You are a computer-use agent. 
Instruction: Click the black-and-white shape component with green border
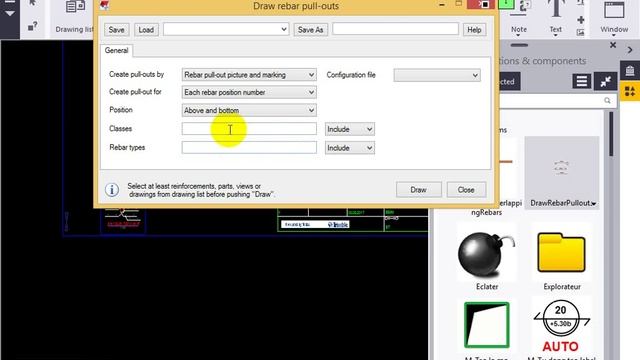click(x=487, y=325)
